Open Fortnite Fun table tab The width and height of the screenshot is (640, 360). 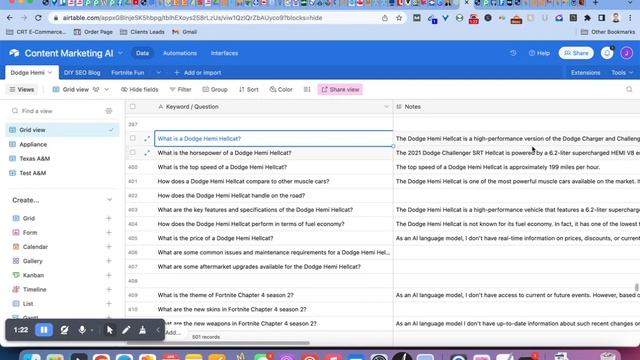pos(128,73)
